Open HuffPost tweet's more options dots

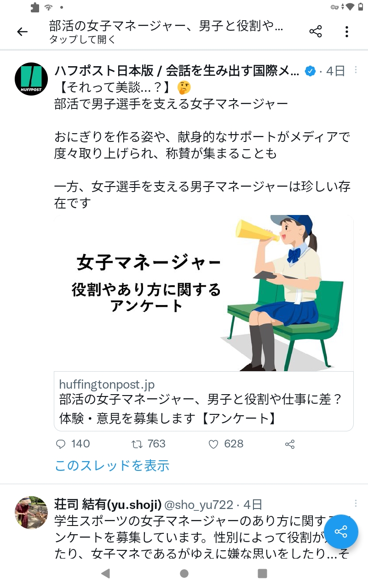[x=356, y=70]
